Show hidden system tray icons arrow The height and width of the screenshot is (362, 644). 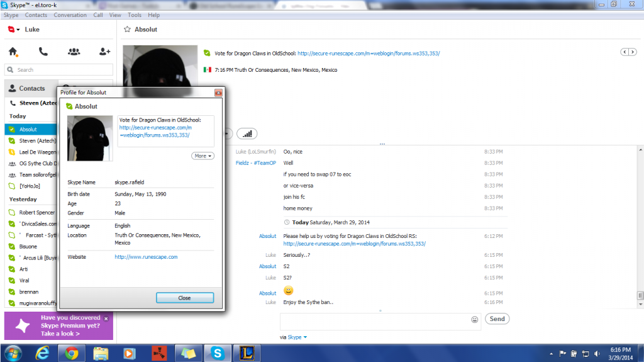click(551, 354)
